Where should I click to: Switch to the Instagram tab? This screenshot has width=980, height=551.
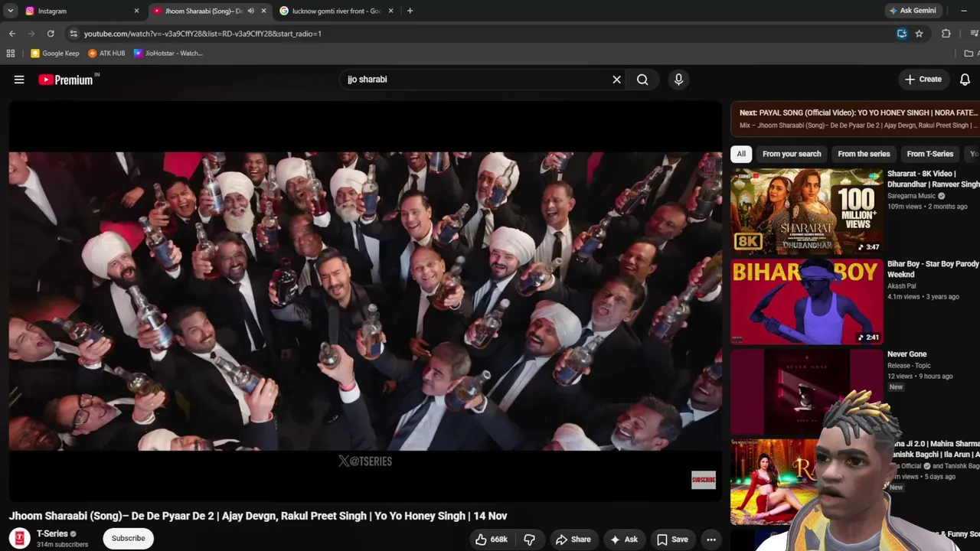click(82, 11)
